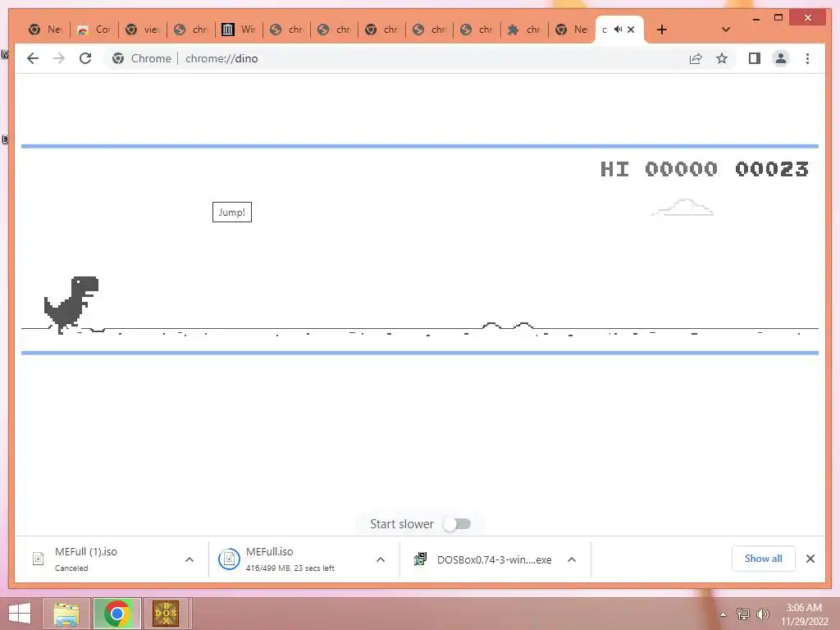Reload the chrome://dino page
Image resolution: width=840 pixels, height=630 pixels.
(85, 58)
